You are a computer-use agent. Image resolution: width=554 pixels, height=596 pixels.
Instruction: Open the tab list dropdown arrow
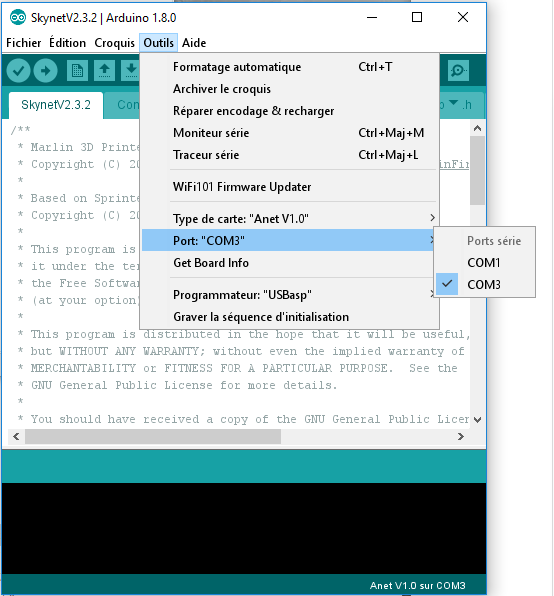453,103
